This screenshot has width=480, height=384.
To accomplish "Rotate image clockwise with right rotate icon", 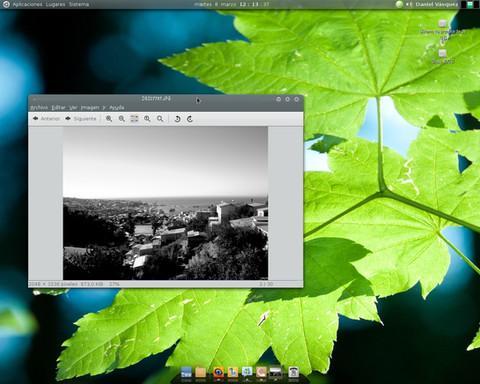I will point(190,119).
